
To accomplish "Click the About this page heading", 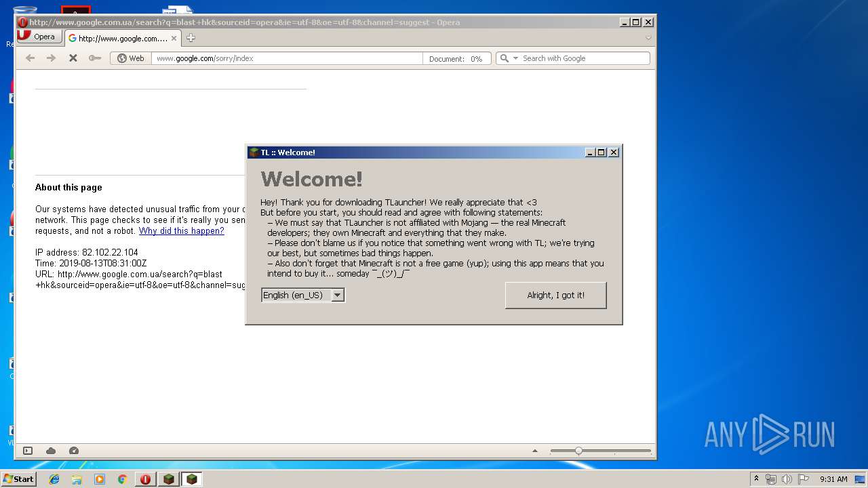I will [68, 188].
